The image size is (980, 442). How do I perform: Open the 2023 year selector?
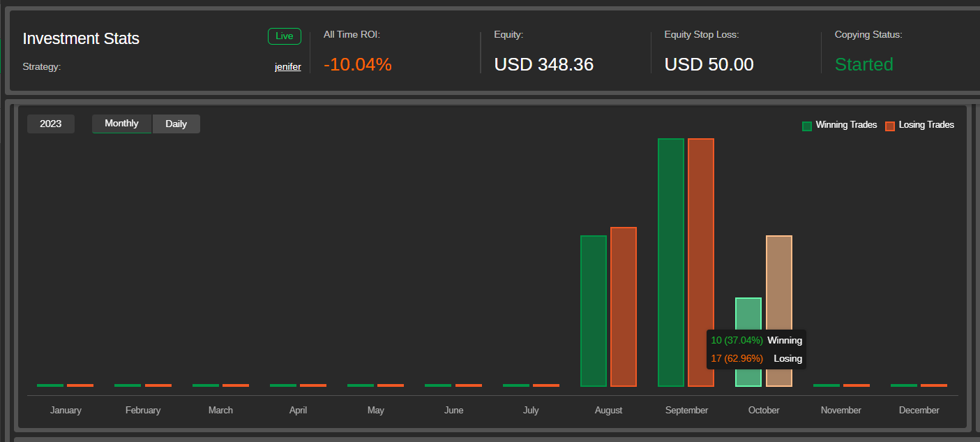pyautogui.click(x=51, y=124)
